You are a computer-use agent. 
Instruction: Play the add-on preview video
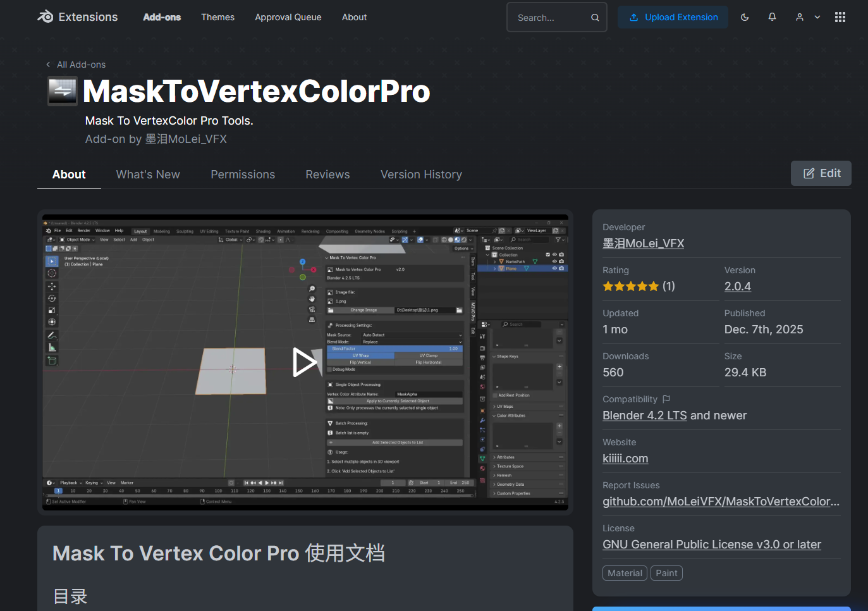pos(305,362)
